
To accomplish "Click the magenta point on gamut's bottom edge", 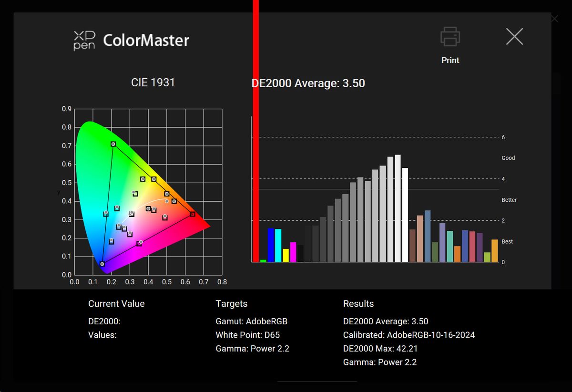I will (x=139, y=243).
